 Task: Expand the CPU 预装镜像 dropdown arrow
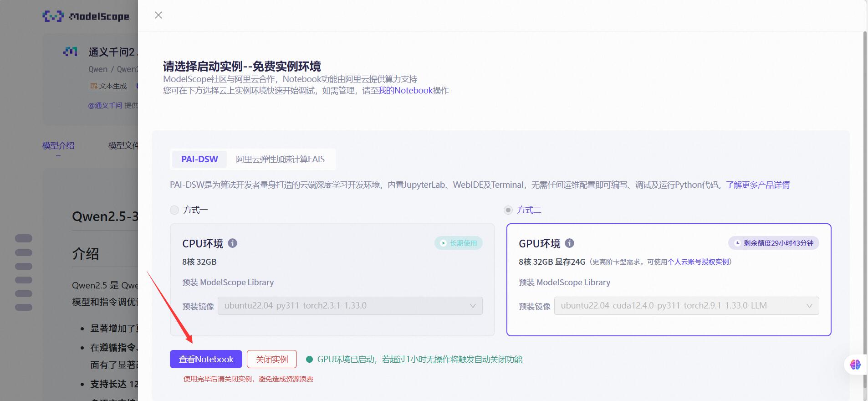tap(473, 306)
